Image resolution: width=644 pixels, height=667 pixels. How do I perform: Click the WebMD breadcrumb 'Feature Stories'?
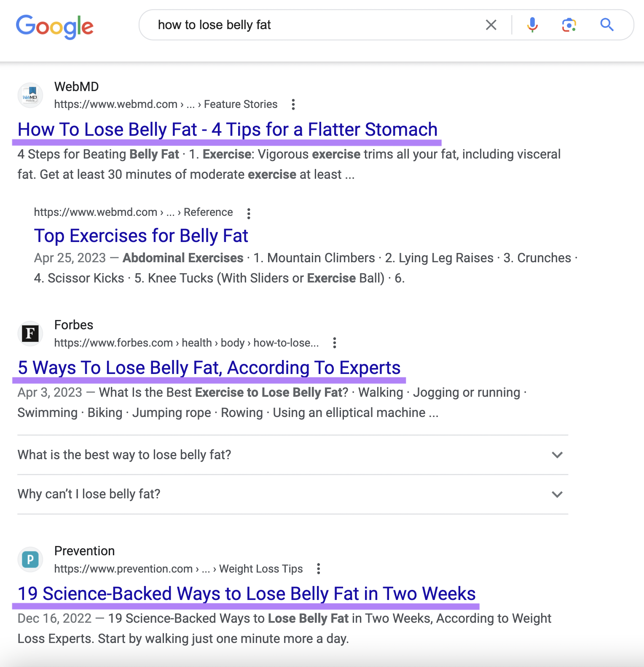(240, 104)
